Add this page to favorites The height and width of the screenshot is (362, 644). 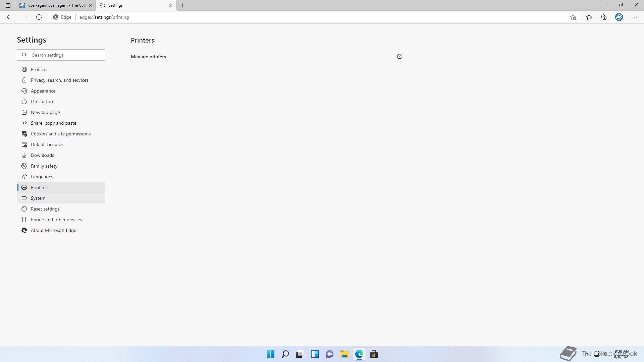coord(573,17)
